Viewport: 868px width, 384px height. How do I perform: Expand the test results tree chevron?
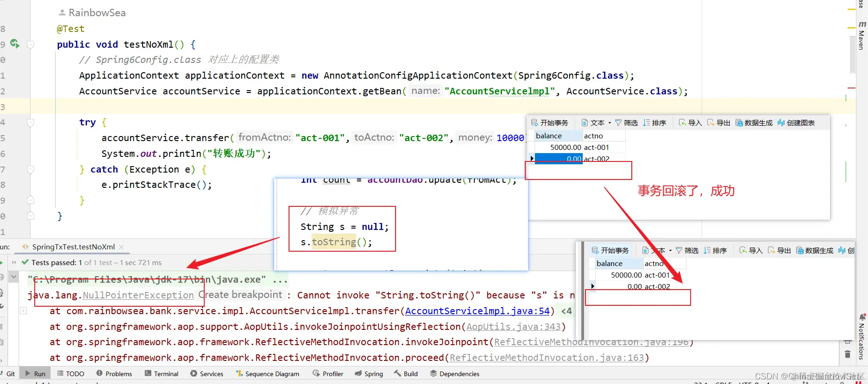pyautogui.click(x=14, y=262)
